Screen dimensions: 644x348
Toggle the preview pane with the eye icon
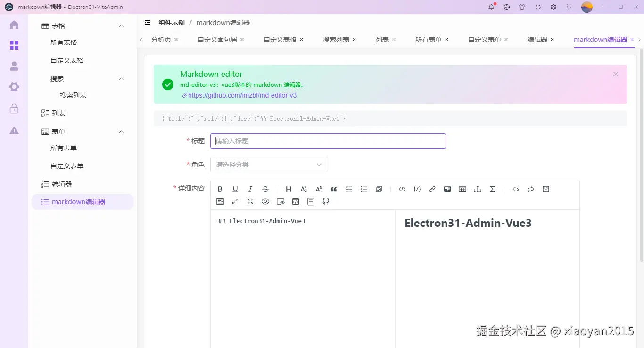pyautogui.click(x=265, y=201)
